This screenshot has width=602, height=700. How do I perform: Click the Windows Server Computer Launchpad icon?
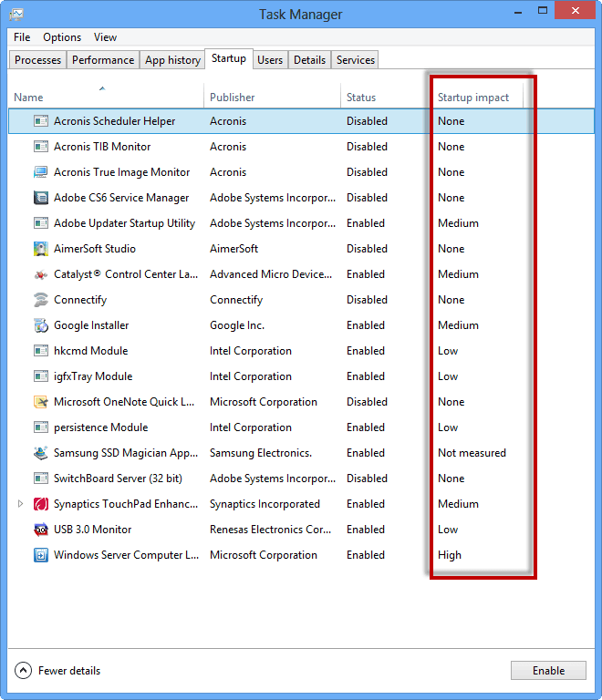[41, 555]
